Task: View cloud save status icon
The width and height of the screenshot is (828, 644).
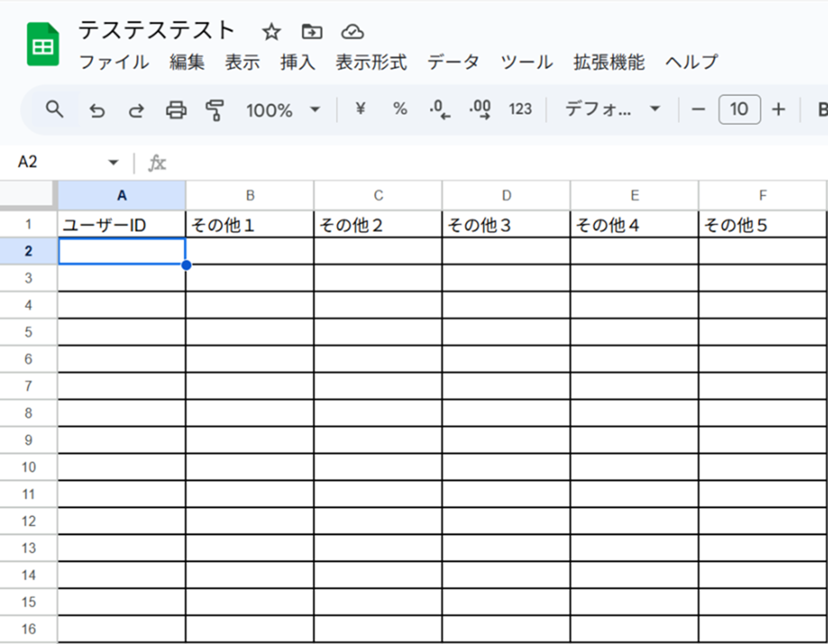Action: 352,32
